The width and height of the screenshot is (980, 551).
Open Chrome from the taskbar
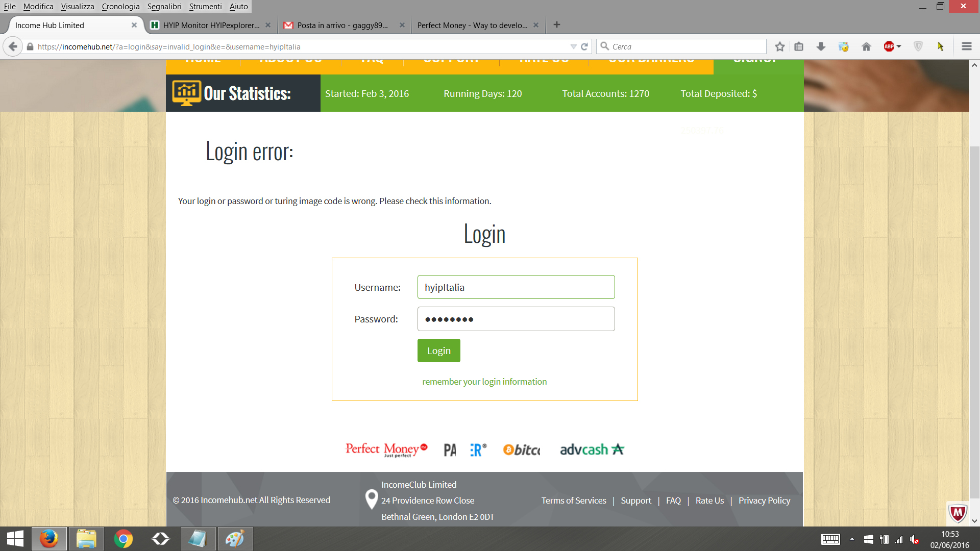(x=123, y=539)
